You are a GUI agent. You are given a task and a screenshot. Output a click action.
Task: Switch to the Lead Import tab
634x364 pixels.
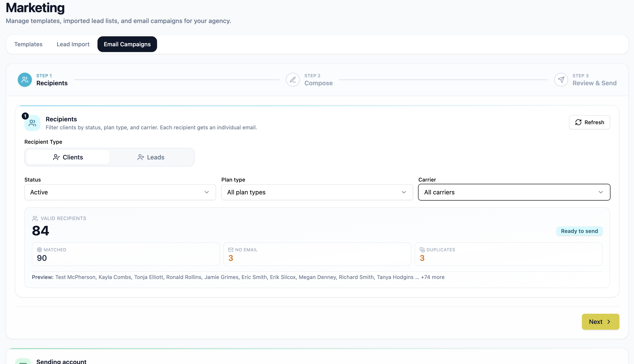tap(73, 44)
